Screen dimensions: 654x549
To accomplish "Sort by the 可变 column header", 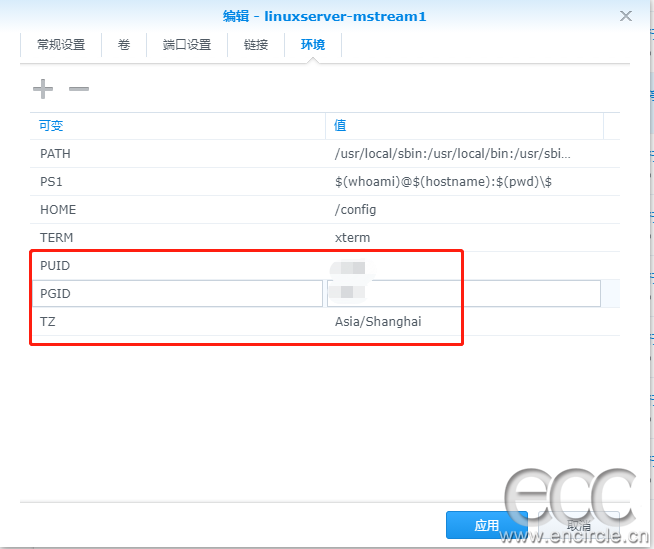I will coord(178,126).
